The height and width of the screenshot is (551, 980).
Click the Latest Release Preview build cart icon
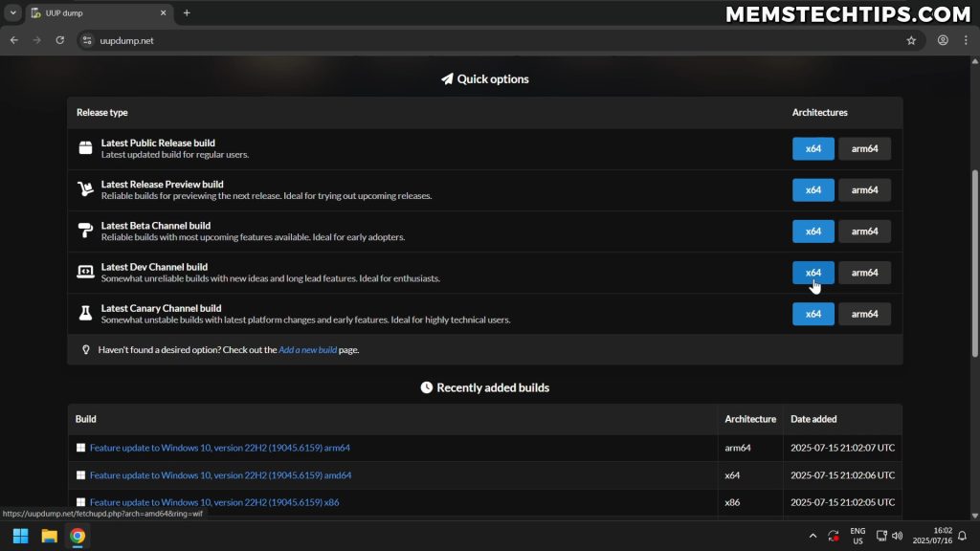[85, 188]
